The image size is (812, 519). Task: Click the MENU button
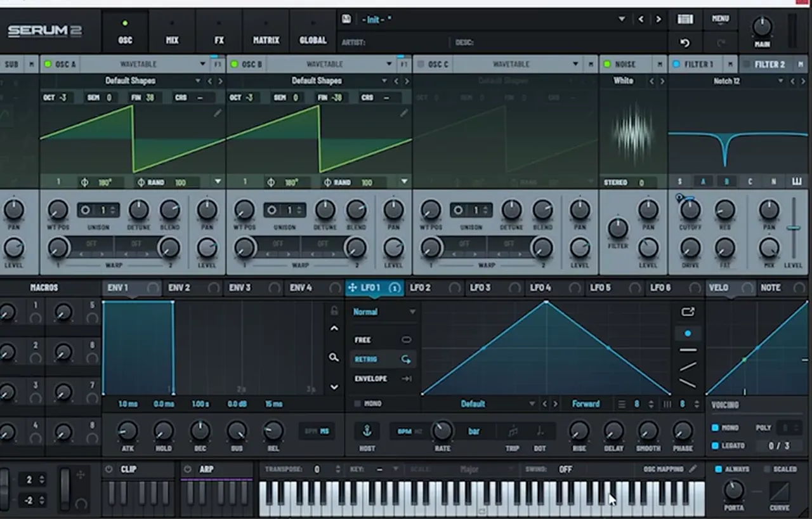721,19
